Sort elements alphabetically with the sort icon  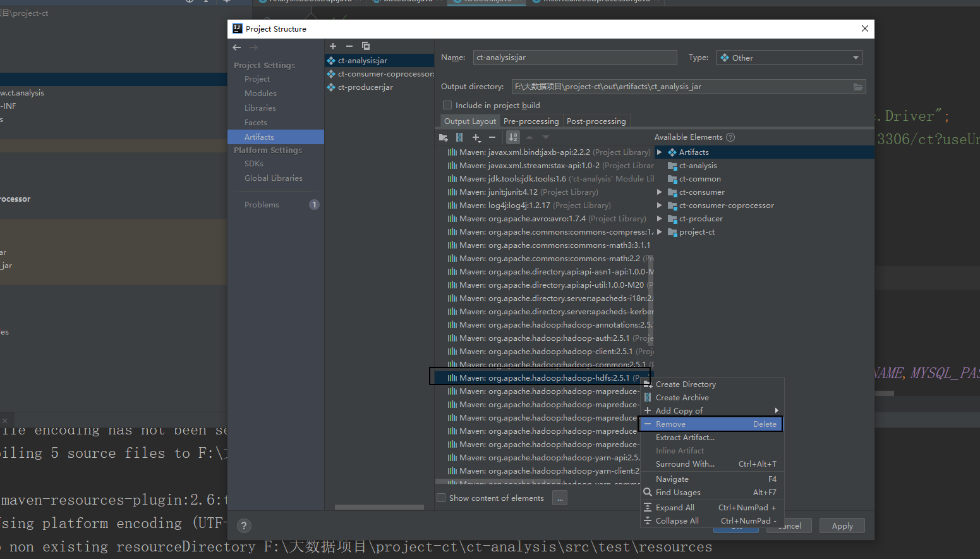512,137
